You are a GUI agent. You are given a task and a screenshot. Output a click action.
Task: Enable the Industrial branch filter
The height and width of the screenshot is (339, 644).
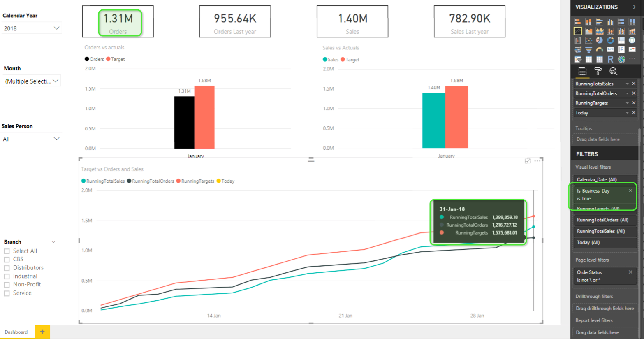tap(7, 276)
